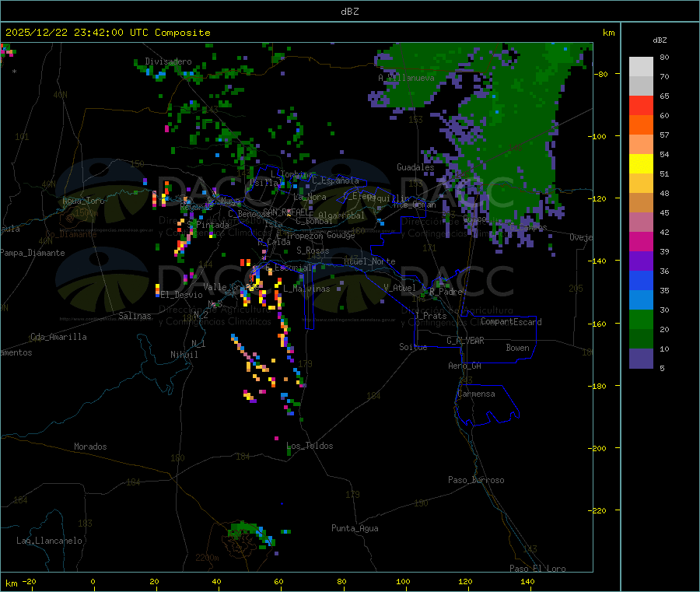The width and height of the screenshot is (700, 592).
Task: Click the 'Bowen' place label
Action: (518, 348)
